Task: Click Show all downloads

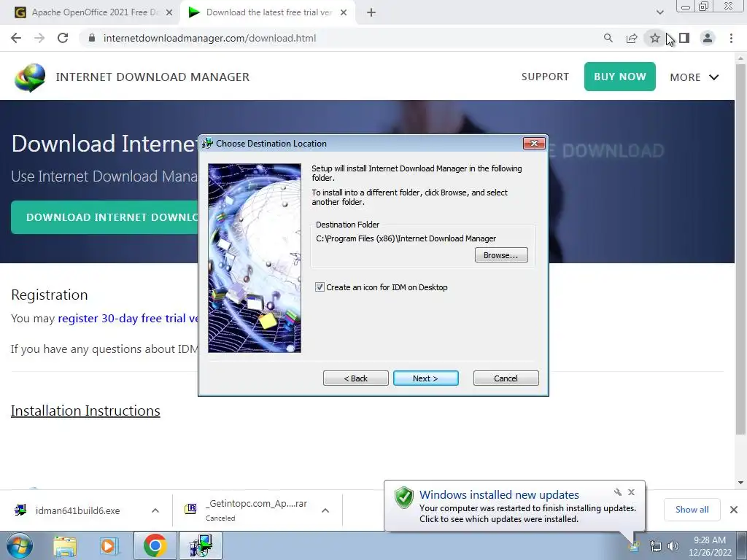Action: tap(692, 510)
